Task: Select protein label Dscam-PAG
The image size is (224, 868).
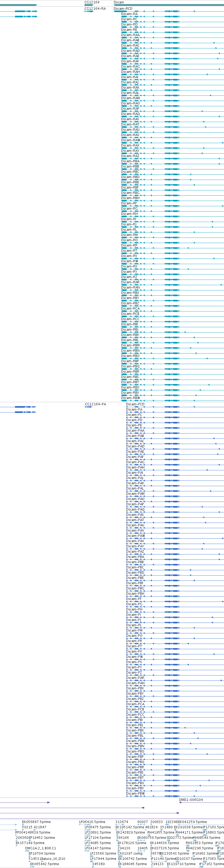Action: 135,462
